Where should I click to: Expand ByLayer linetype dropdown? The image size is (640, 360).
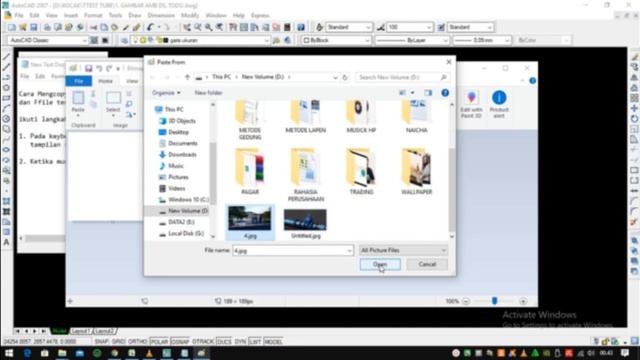(x=445, y=40)
